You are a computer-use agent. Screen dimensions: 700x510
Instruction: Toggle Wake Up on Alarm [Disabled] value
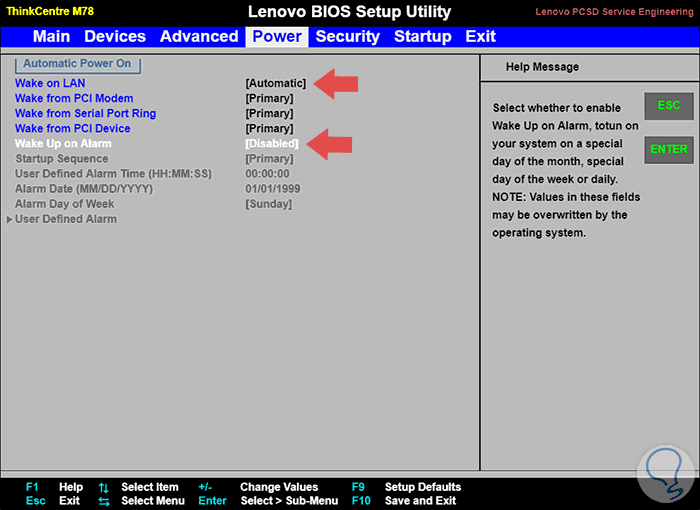[x=271, y=144]
